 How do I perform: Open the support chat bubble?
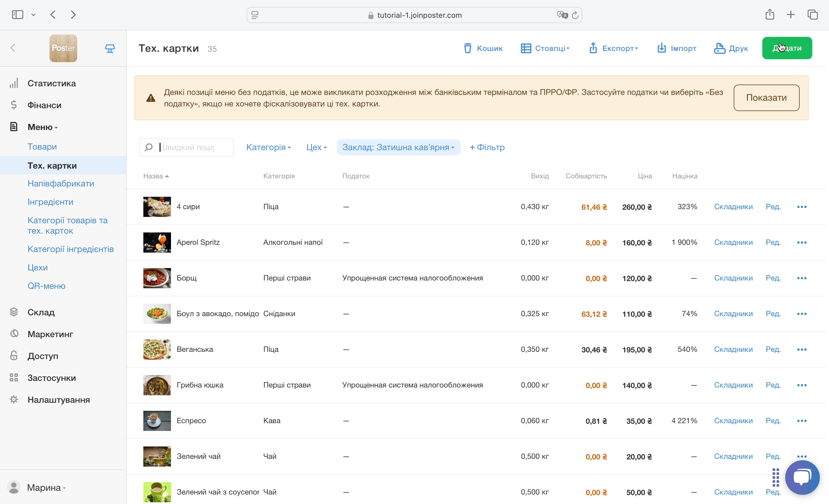click(x=803, y=478)
